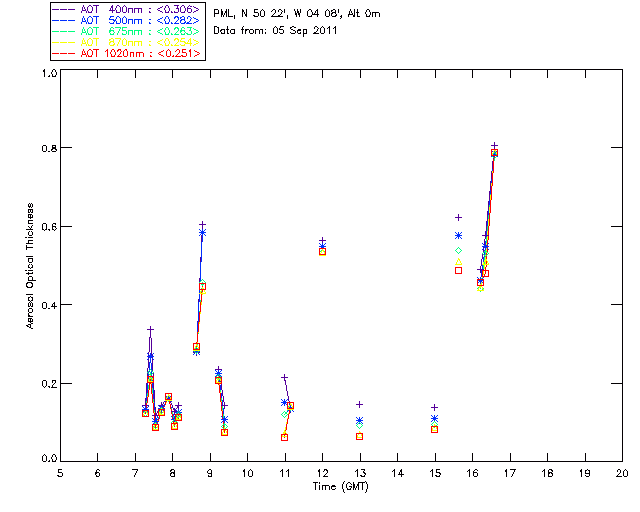Click the PML station location header text
The height and width of the screenshot is (512, 640).
297,14
